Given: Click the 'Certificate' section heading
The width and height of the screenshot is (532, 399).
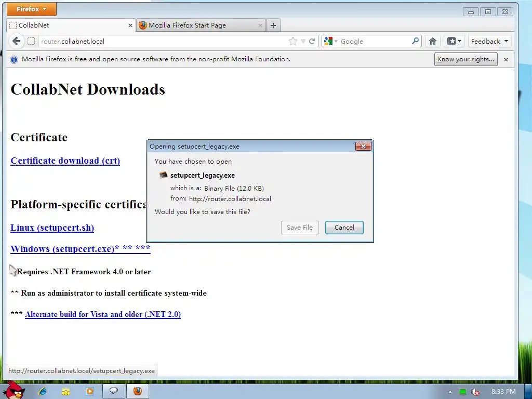Looking at the screenshot, I should (39, 137).
